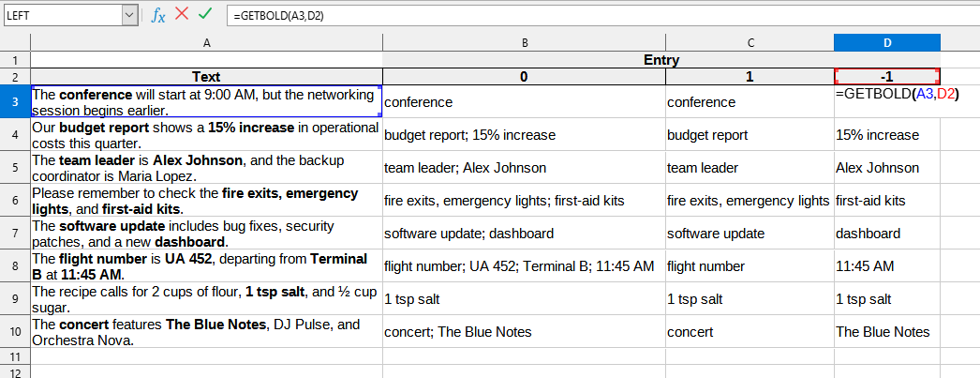The height and width of the screenshot is (378, 980).
Task: Select row 3 by its row header
Action: (x=15, y=101)
